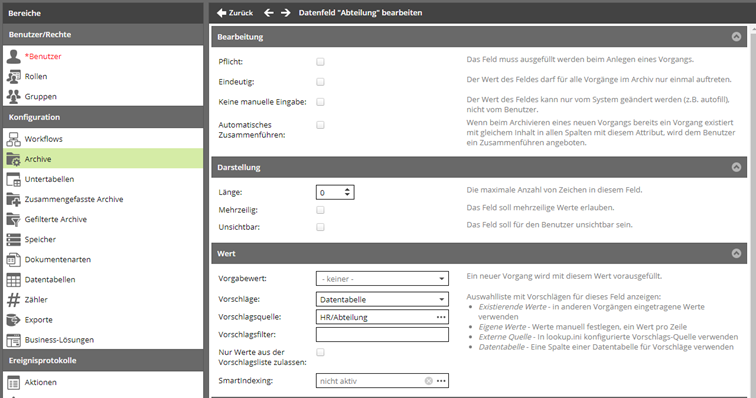Click the Zurück back button
This screenshot has height=398, width=756.
pyautogui.click(x=235, y=13)
